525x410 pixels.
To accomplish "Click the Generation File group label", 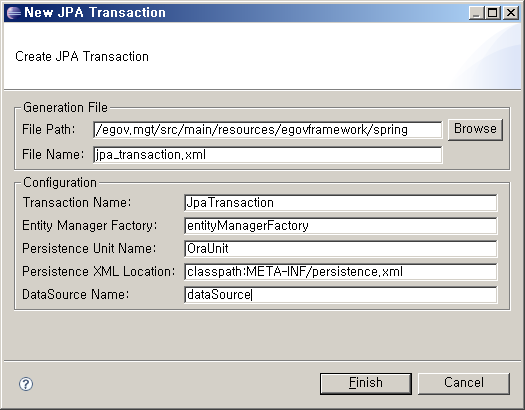I will 65,107.
